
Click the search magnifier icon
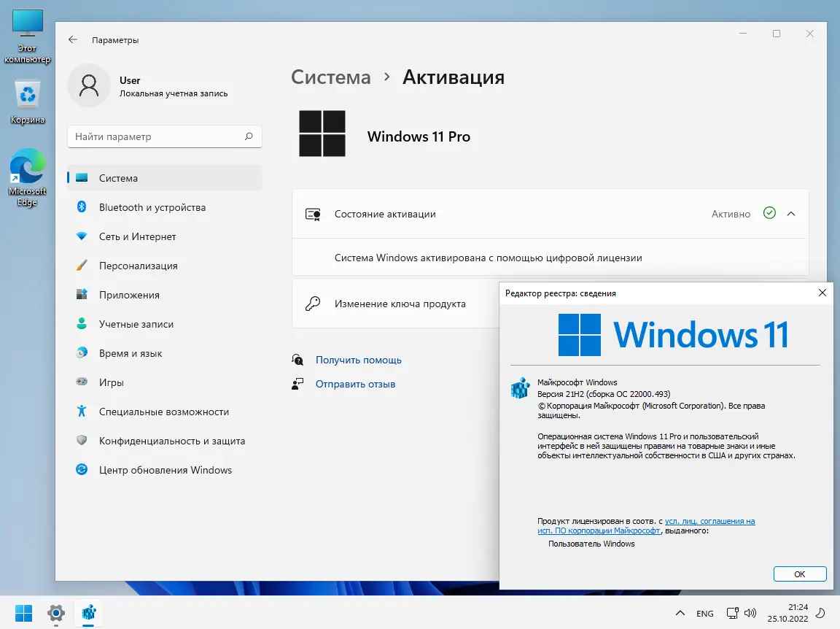tap(249, 136)
